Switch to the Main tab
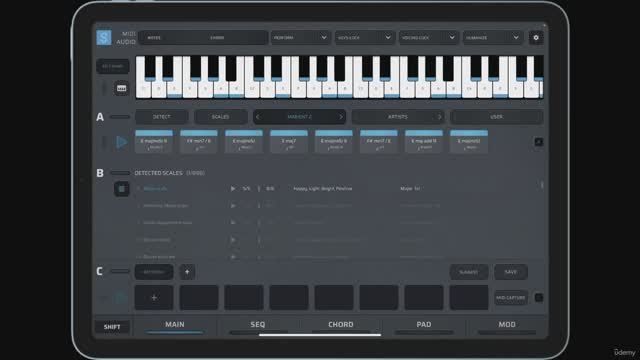640x360 pixels. [x=175, y=325]
